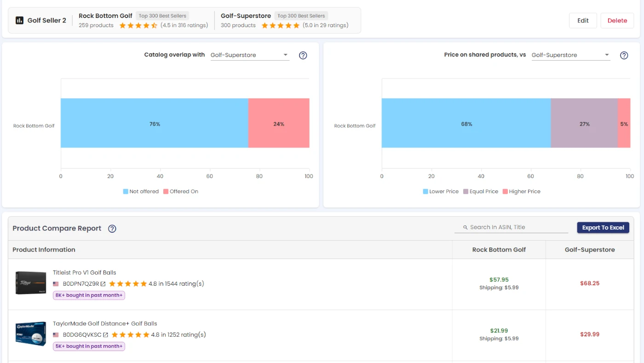The image size is (644, 363).
Task: Click the Edit button
Action: [583, 21]
